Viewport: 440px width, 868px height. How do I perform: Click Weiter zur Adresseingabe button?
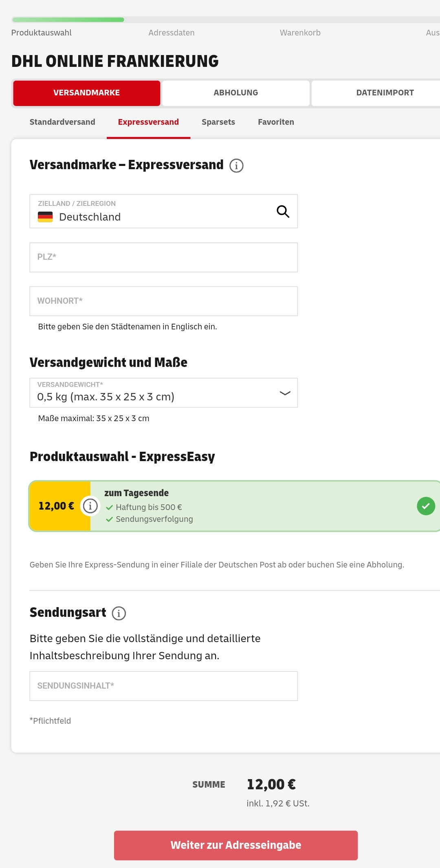236,845
